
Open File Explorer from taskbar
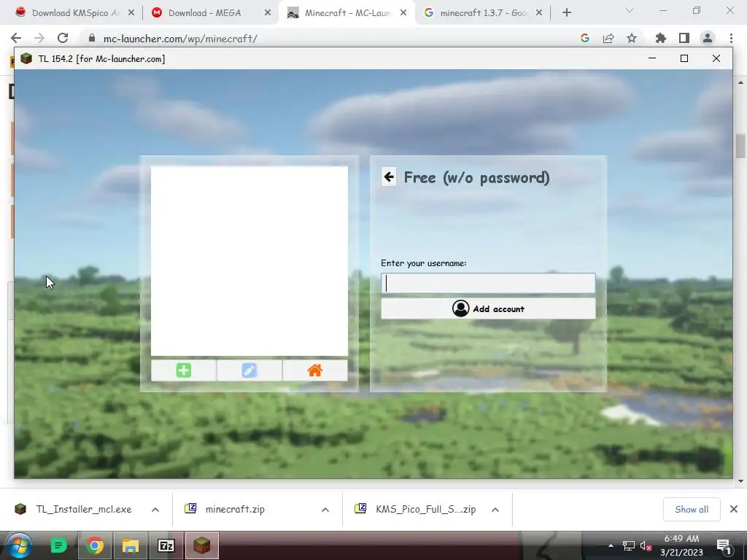131,545
